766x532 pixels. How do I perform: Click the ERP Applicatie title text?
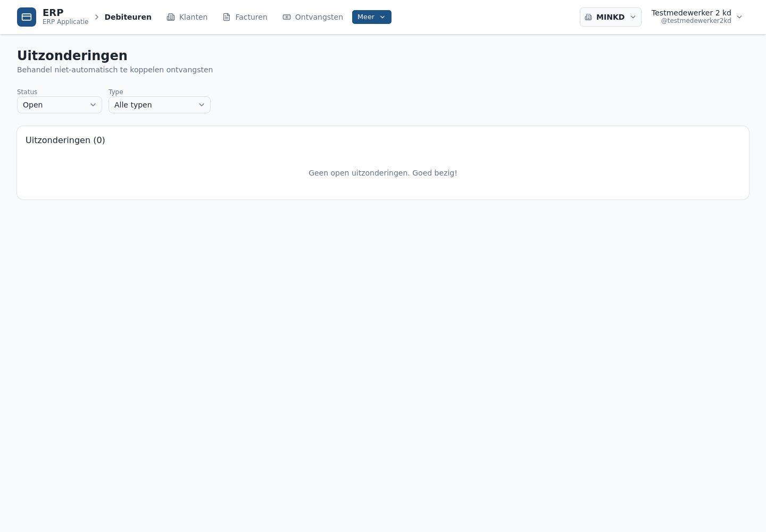point(65,22)
